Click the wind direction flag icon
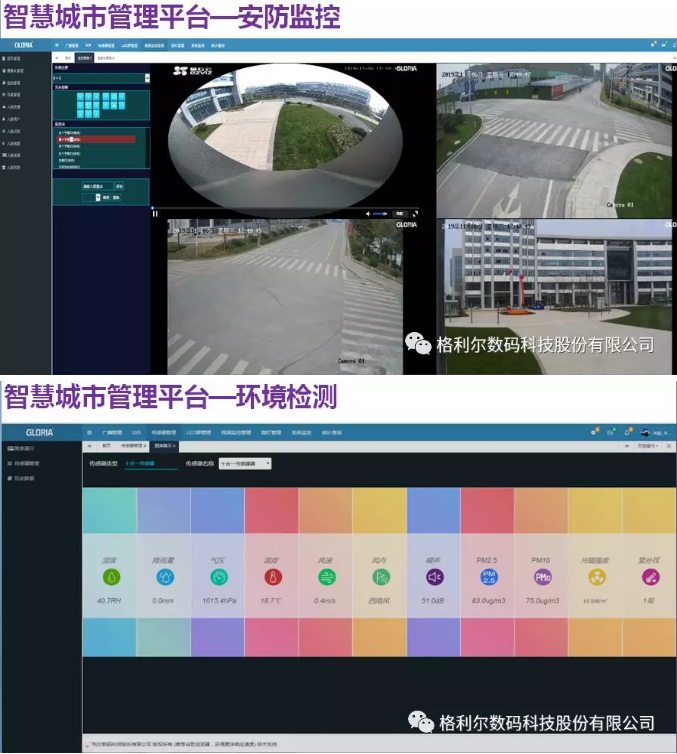Screen dimensions: 677x754 pyautogui.click(x=379, y=577)
